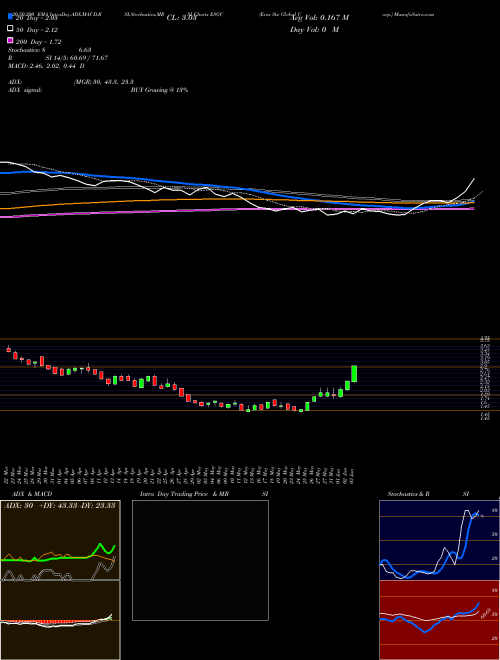Click the first red candlestick of the chart
Screen dimensions: 500x660
[x=8, y=349]
